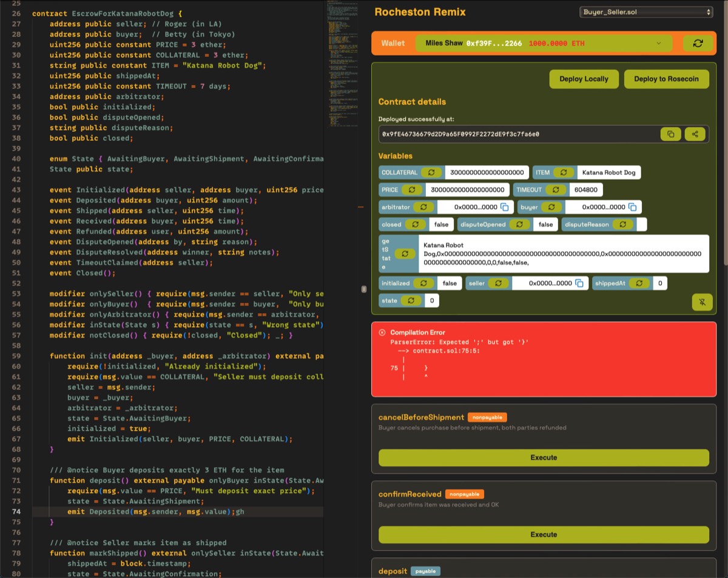Execute the confirmReceived function
This screenshot has height=578, width=728.
544,534
